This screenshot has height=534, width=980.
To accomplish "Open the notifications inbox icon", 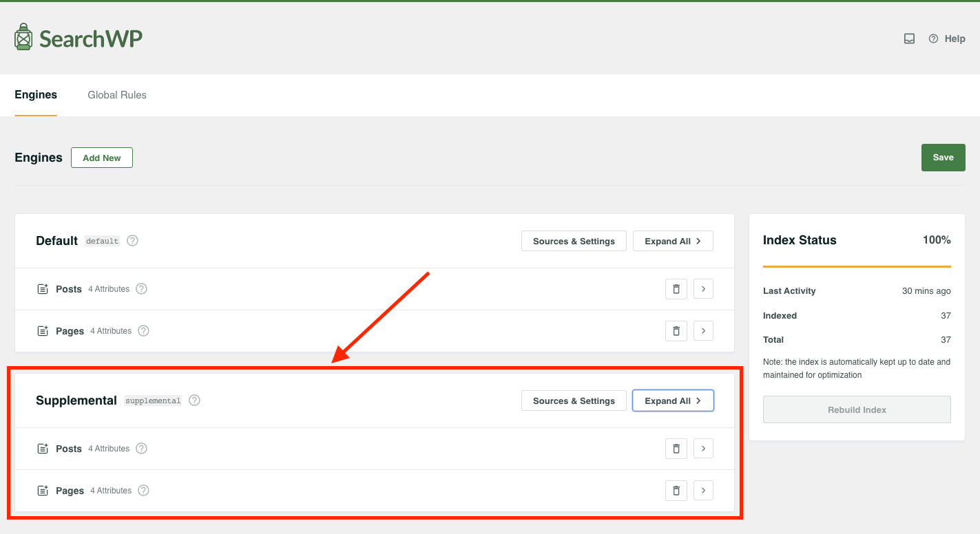I will 909,39.
